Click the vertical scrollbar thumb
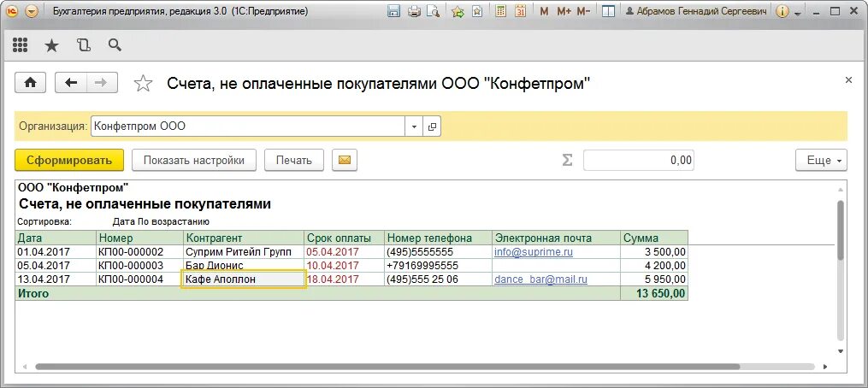868x388 pixels. [841, 230]
